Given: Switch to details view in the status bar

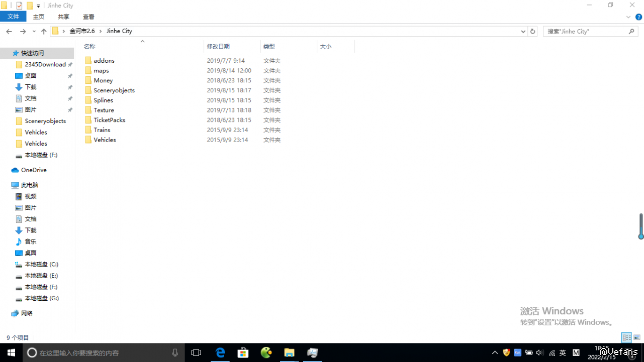Looking at the screenshot, I should [x=626, y=337].
